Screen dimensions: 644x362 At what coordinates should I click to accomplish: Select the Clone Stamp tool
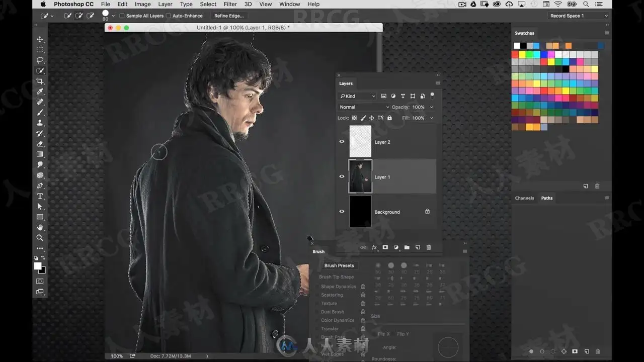pos(40,123)
